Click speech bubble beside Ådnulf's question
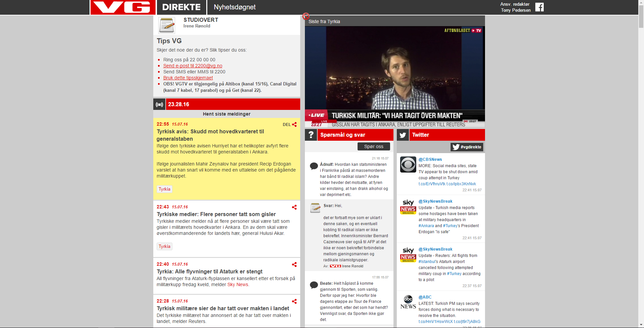This screenshot has width=644, height=328. [x=314, y=166]
